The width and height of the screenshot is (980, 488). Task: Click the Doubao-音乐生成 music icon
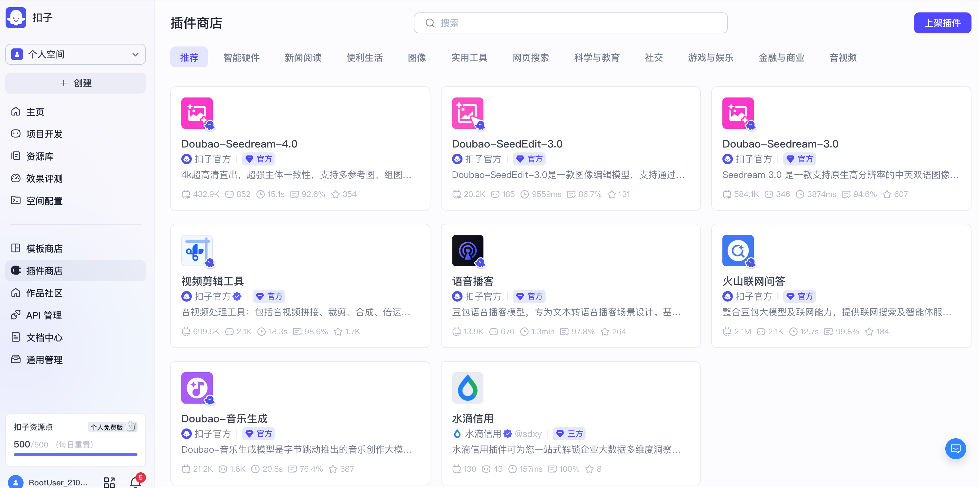point(197,388)
